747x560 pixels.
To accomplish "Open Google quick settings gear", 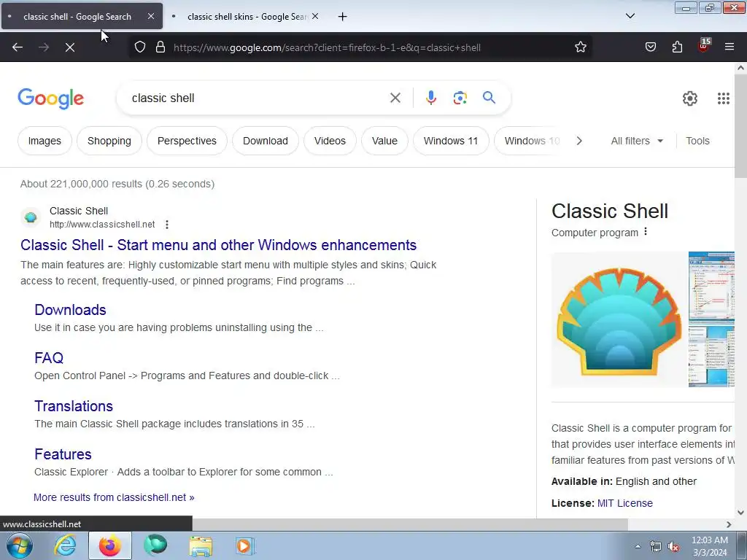I will pyautogui.click(x=690, y=98).
